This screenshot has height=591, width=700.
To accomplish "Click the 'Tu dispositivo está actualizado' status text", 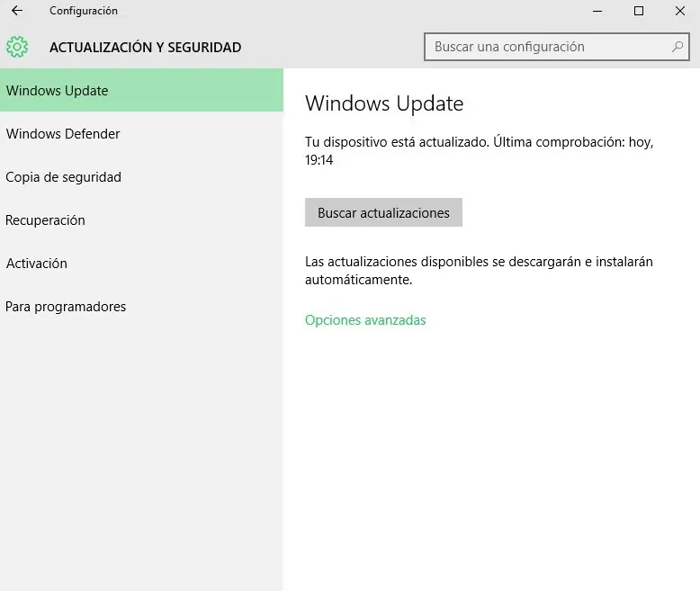I will [479, 151].
